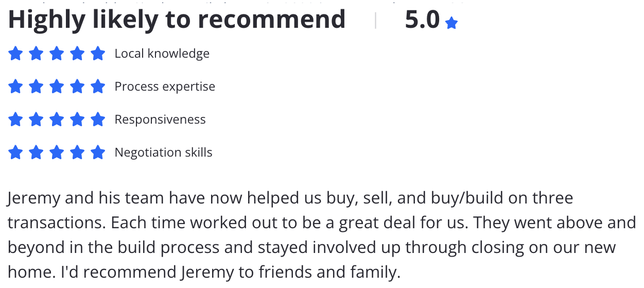Click the fifth star in Negotiation skills row

point(98,153)
